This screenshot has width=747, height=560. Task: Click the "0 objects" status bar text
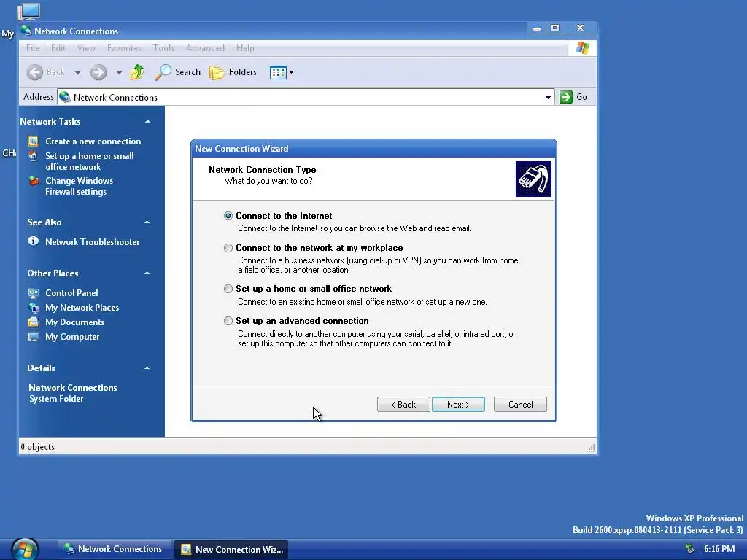(38, 447)
